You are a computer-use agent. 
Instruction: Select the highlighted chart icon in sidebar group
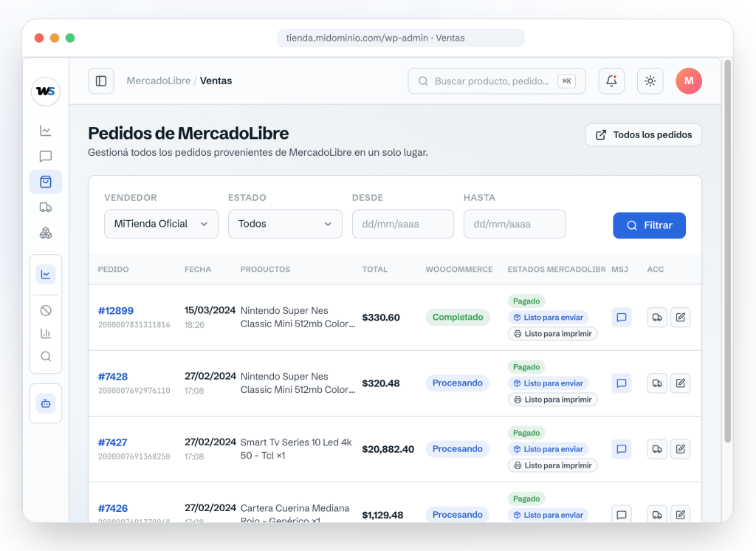coord(46,275)
